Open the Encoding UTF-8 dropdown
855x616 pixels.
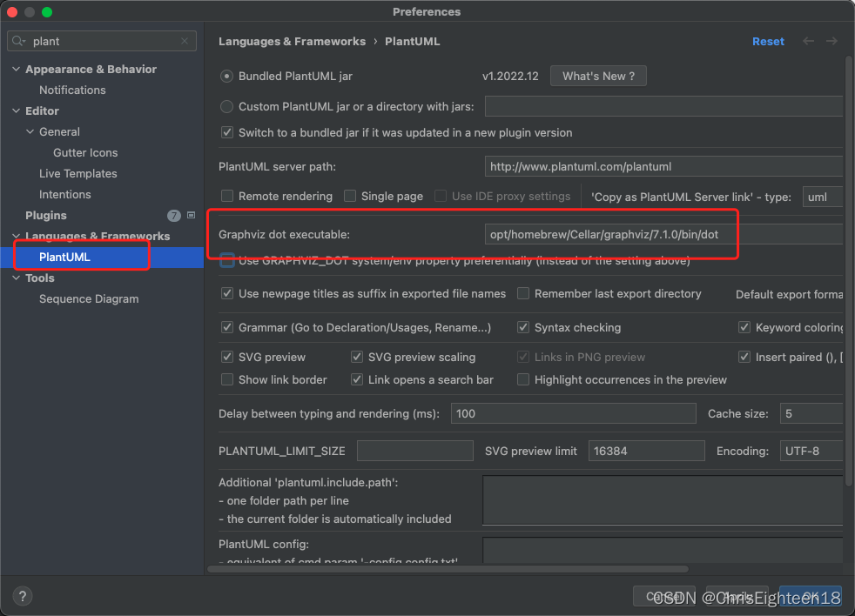(x=811, y=451)
